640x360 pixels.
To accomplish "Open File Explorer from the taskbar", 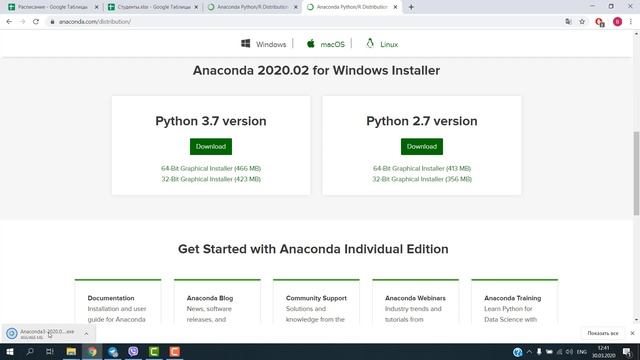I will (71, 351).
